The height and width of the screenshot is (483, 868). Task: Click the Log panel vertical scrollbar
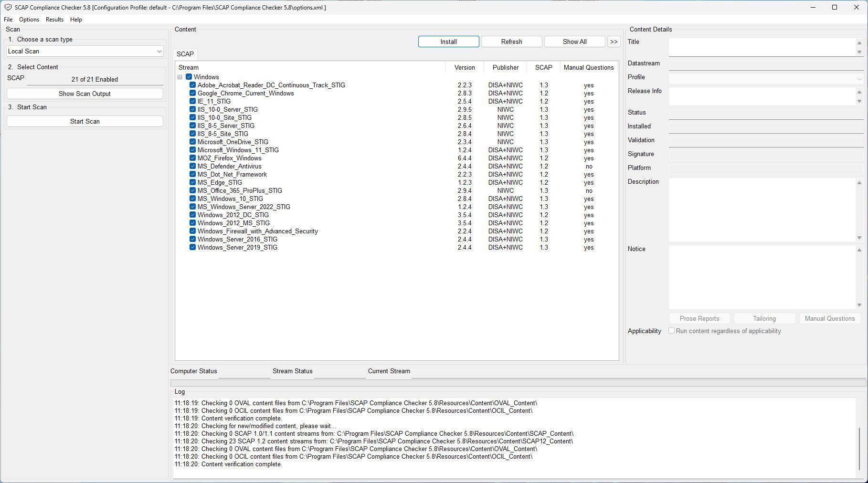point(859,449)
